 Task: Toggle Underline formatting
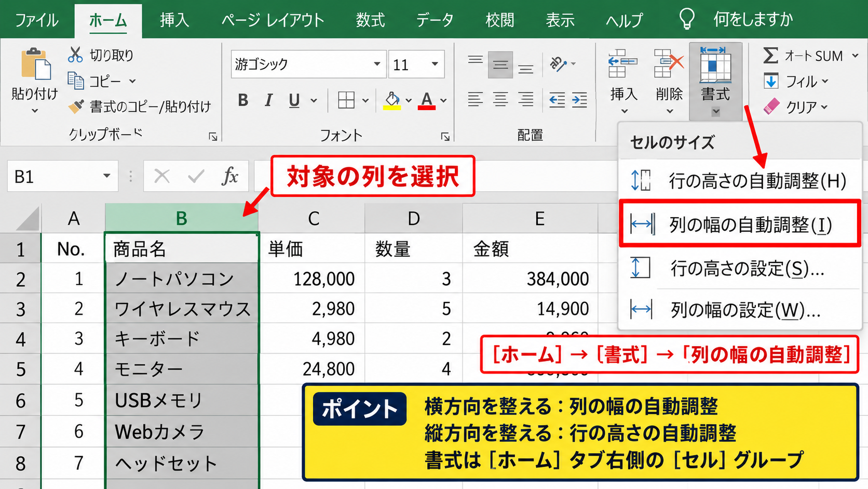pos(294,100)
